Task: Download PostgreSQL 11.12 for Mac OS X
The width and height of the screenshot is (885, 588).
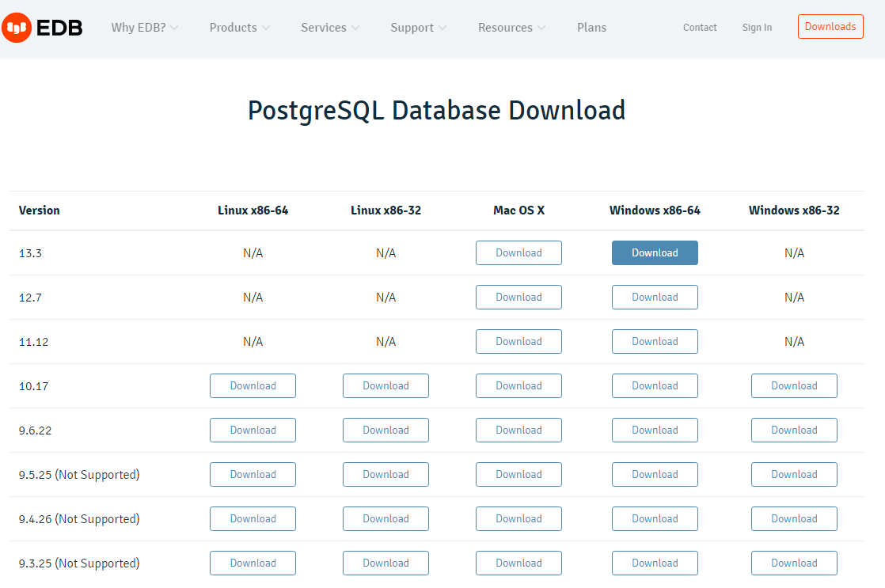Action: 518,341
